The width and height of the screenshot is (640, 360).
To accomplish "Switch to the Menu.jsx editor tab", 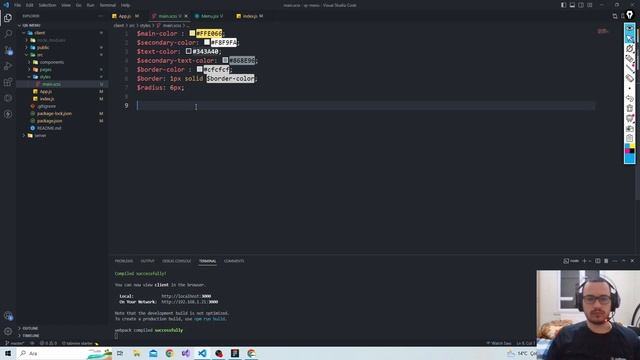I will (x=209, y=16).
